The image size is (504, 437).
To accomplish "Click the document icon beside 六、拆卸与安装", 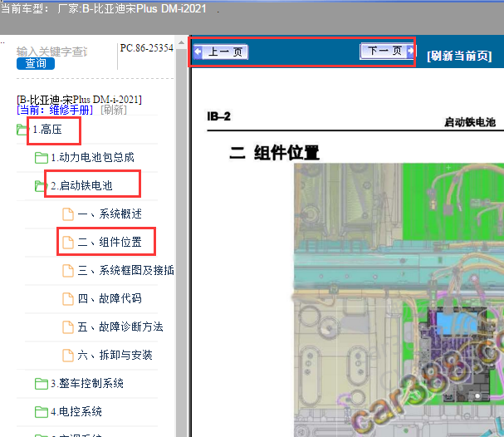I will click(68, 356).
